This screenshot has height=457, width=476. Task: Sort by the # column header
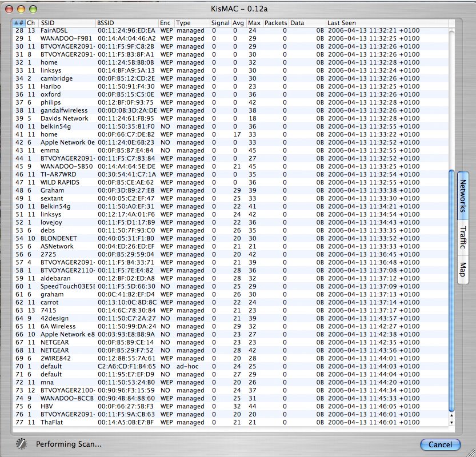click(x=19, y=23)
